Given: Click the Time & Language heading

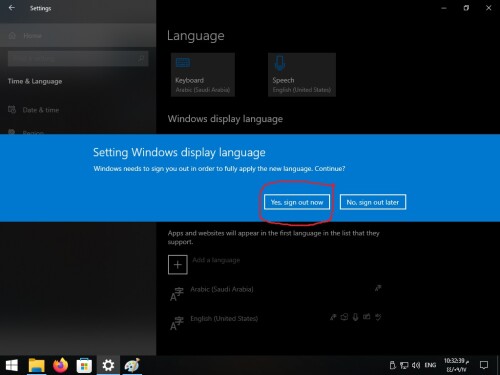Looking at the screenshot, I should click(35, 81).
